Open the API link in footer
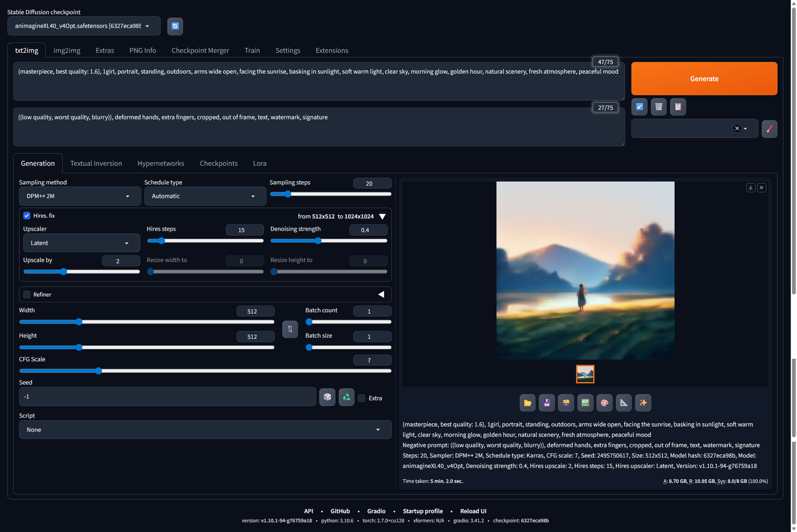The height and width of the screenshot is (532, 797). point(308,511)
